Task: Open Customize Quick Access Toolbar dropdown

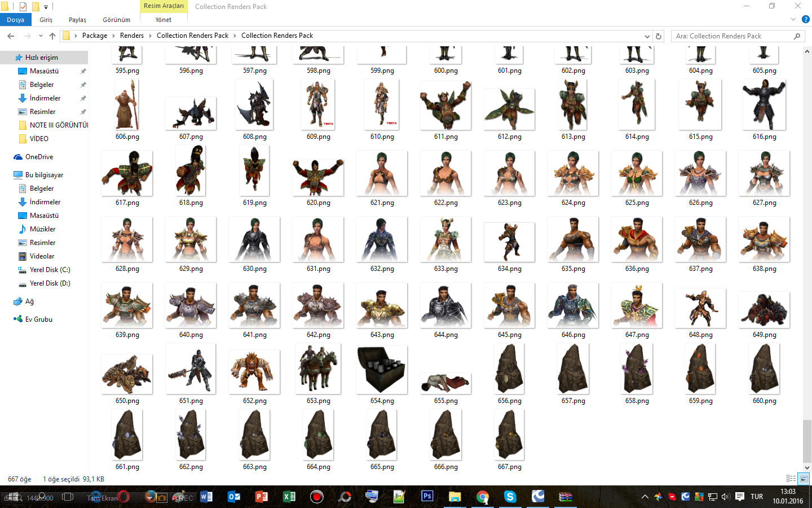Action: pyautogui.click(x=46, y=7)
